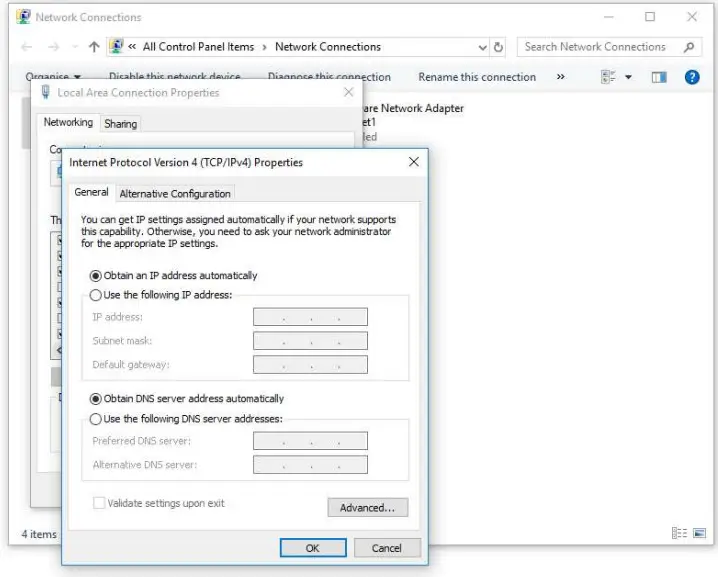Click the Alternative DNS server field
Screen dimensions: 718x577
point(310,465)
